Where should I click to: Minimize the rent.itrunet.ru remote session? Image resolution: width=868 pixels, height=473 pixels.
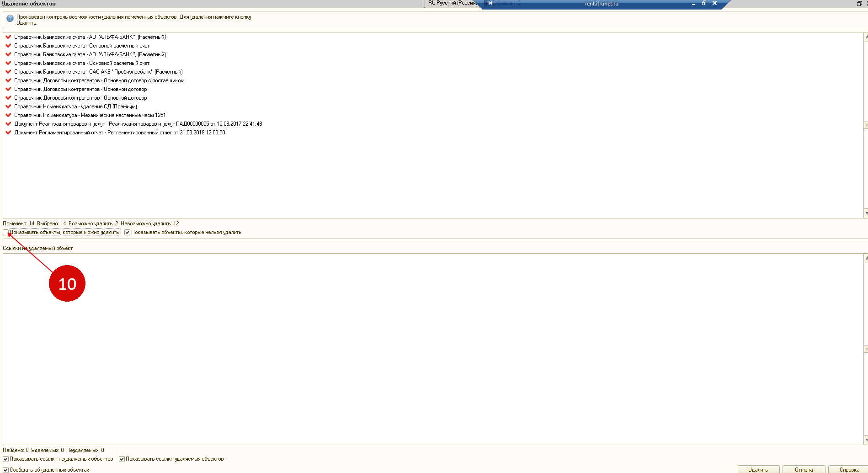point(693,4)
